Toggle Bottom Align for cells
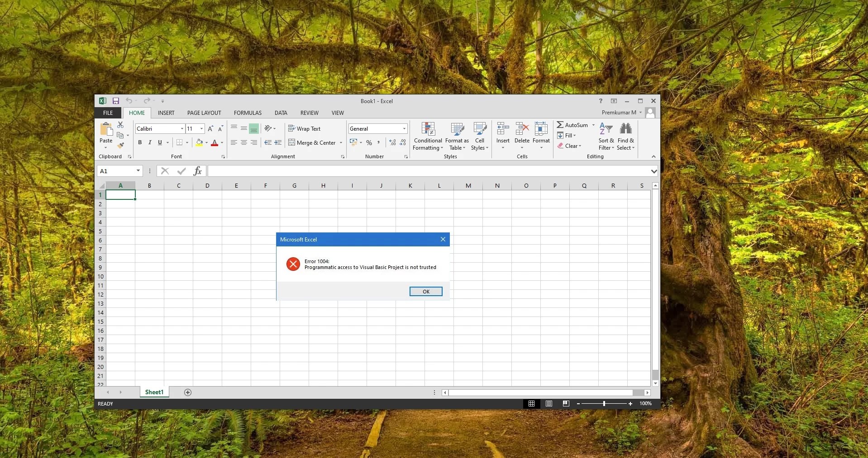Screen dimensions: 868x458 (254, 128)
